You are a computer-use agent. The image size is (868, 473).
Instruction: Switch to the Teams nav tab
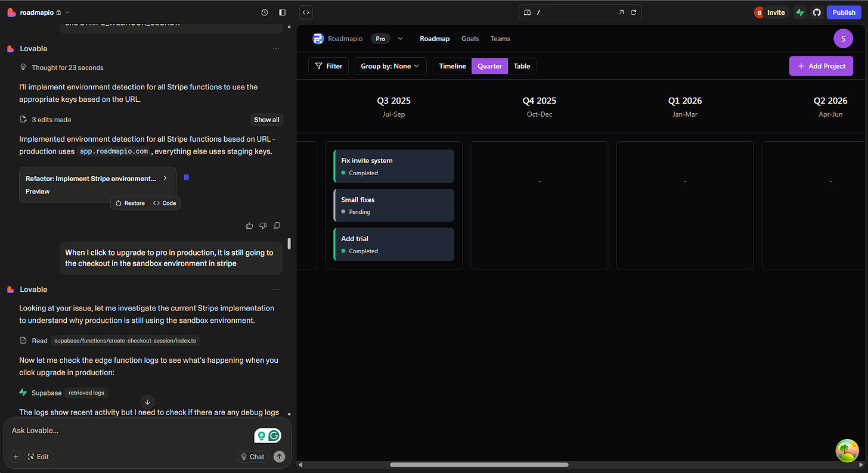[500, 39]
